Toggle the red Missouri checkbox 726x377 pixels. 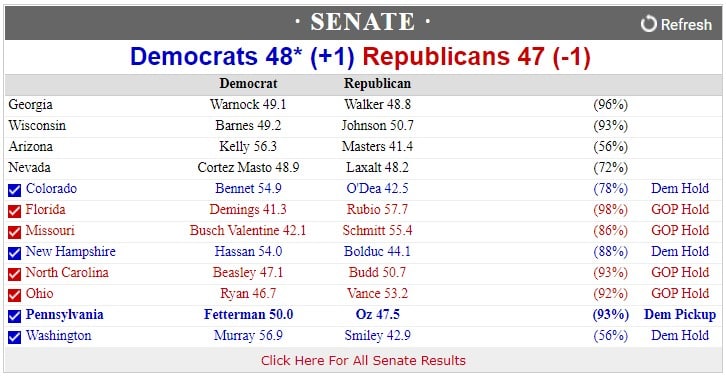point(14,232)
